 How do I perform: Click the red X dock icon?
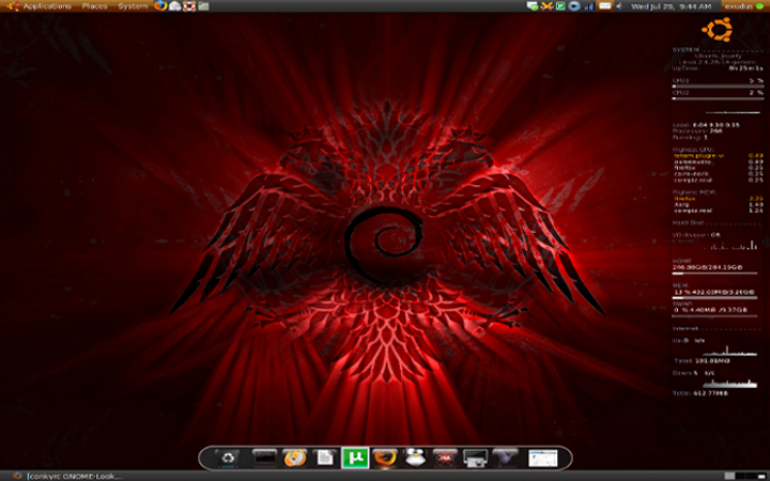(x=445, y=458)
